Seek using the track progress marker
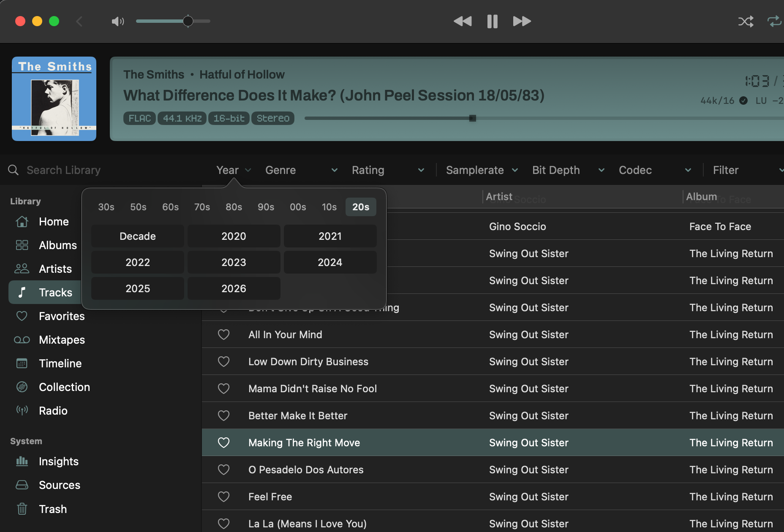Viewport: 784px width, 532px height. click(x=473, y=118)
